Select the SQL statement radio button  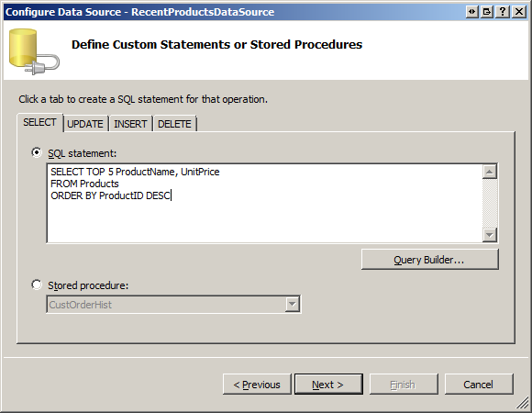click(37, 152)
